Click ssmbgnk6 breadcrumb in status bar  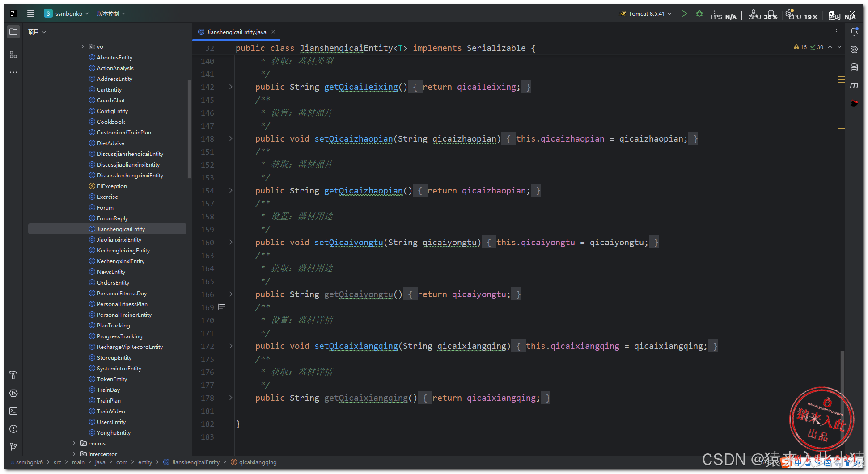click(x=30, y=462)
